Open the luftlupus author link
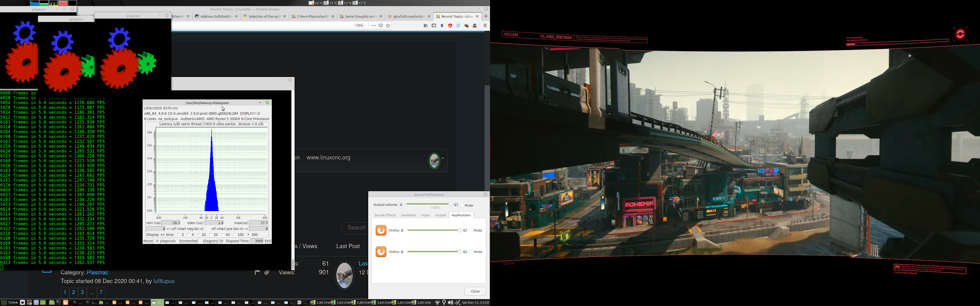This screenshot has height=306, width=980. pyautogui.click(x=164, y=281)
